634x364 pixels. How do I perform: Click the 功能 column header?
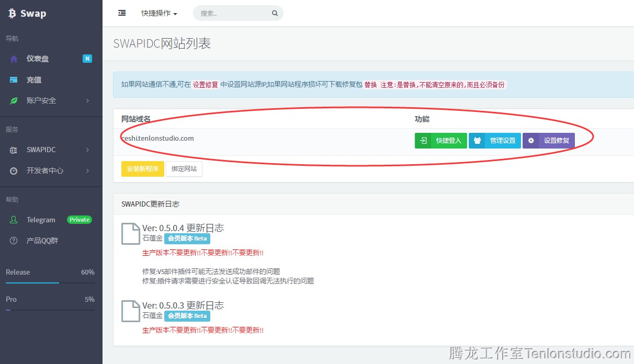click(422, 119)
